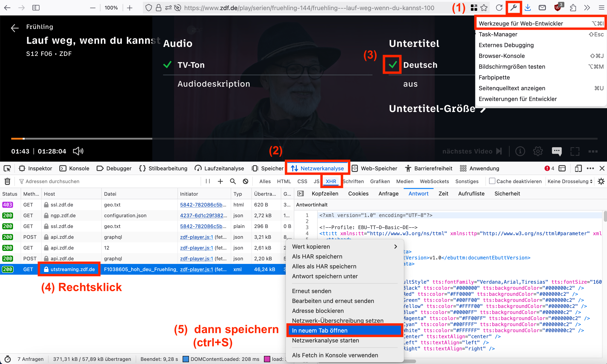Show more toolbar items via chevrons
607x364 pixels.
pos(587,8)
